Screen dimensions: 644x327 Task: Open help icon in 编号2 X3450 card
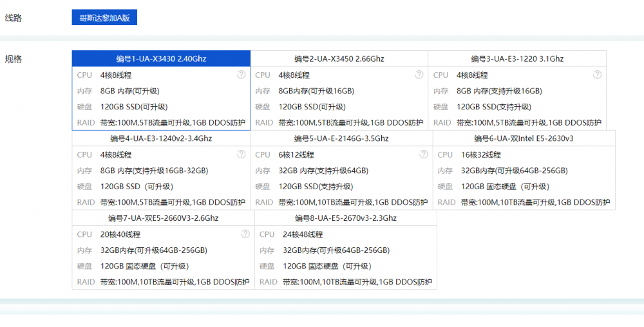[x=419, y=75]
